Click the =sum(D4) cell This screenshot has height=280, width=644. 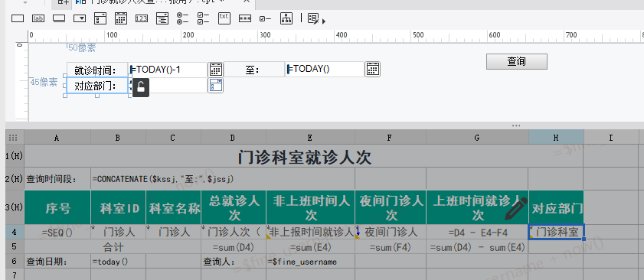point(234,247)
